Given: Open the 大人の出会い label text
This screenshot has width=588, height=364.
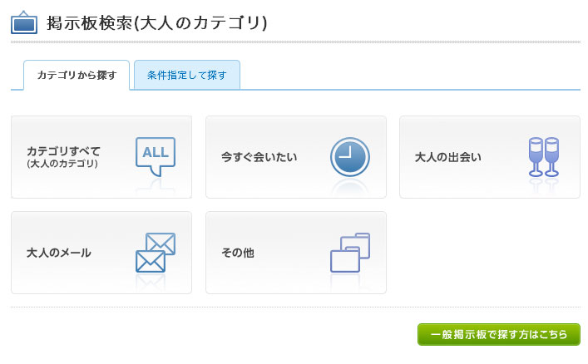Looking at the screenshot, I should click(x=447, y=157).
